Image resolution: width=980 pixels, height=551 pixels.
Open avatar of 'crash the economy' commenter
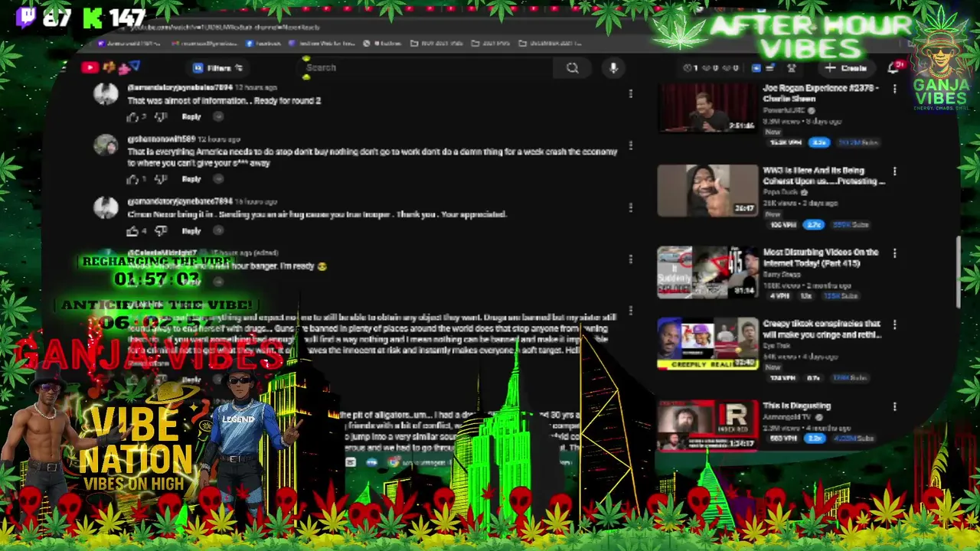coord(106,146)
